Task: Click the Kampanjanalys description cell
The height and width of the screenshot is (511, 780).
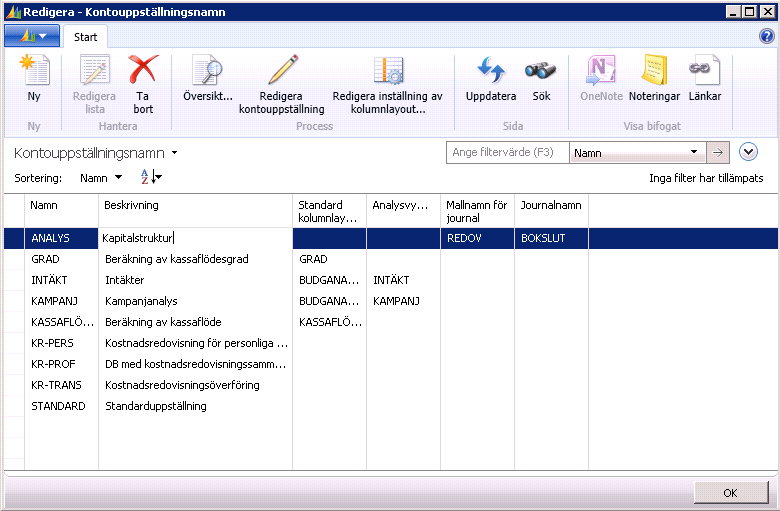Action: pyautogui.click(x=195, y=301)
